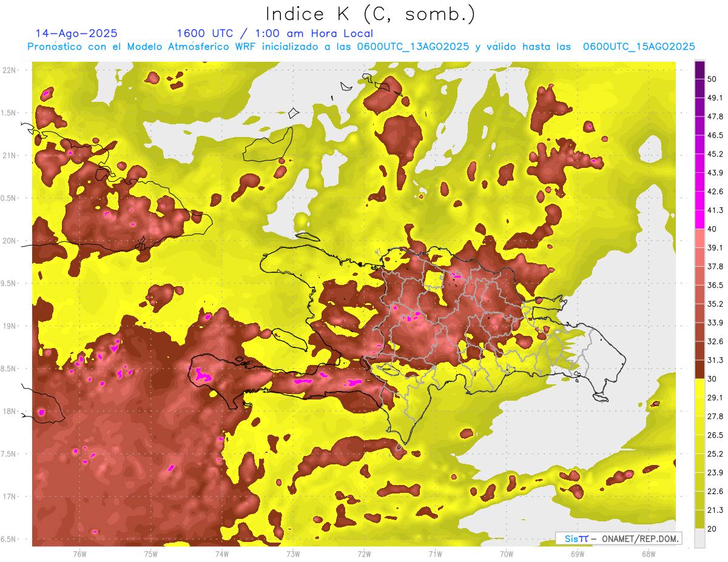Click the "47.8" color scale value

pos(715,116)
